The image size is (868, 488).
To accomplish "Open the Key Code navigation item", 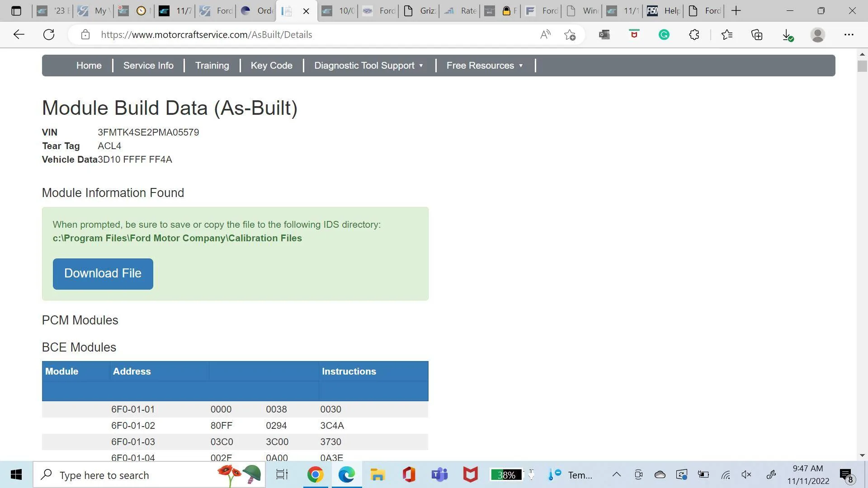I will [x=272, y=66].
